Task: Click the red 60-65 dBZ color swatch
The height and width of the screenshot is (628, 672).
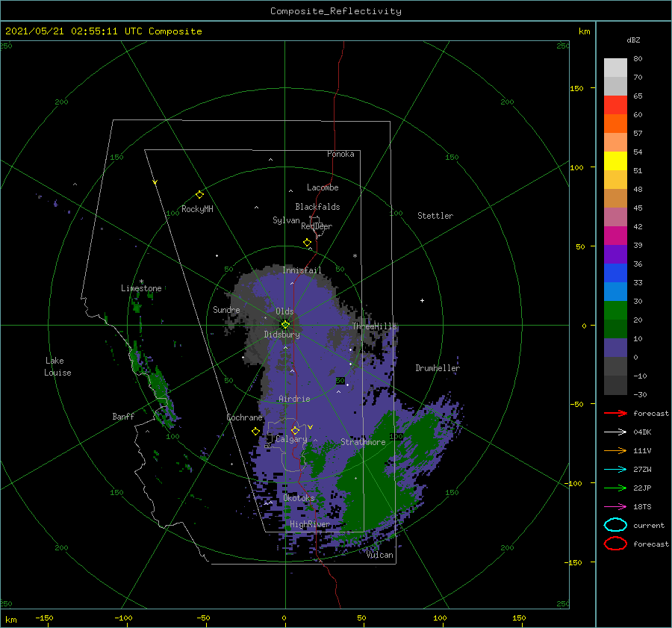Action: (615, 105)
